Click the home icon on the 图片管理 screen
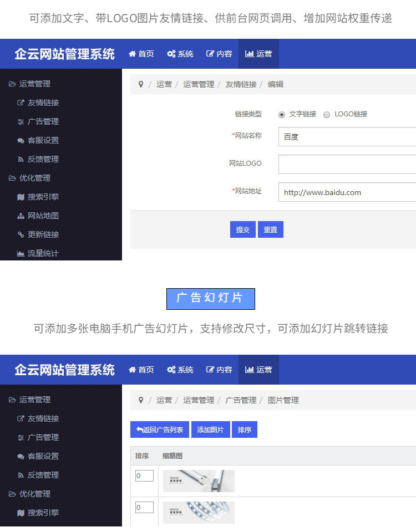416x532 pixels. click(132, 370)
